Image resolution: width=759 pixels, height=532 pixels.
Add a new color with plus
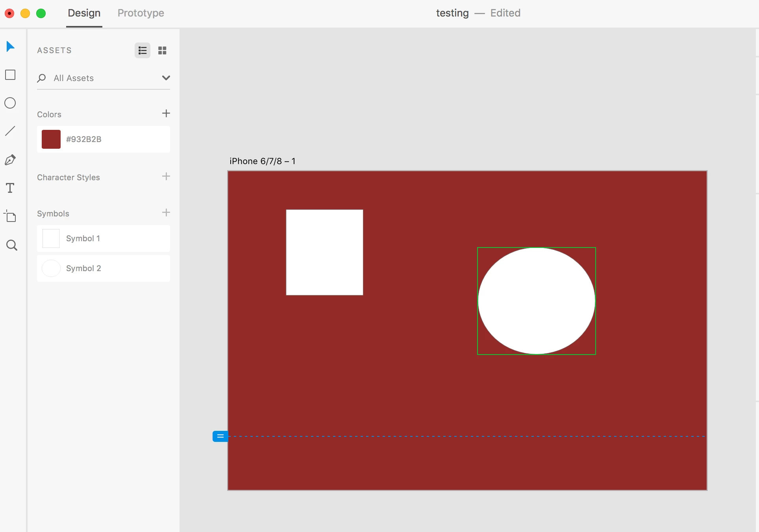tap(166, 114)
